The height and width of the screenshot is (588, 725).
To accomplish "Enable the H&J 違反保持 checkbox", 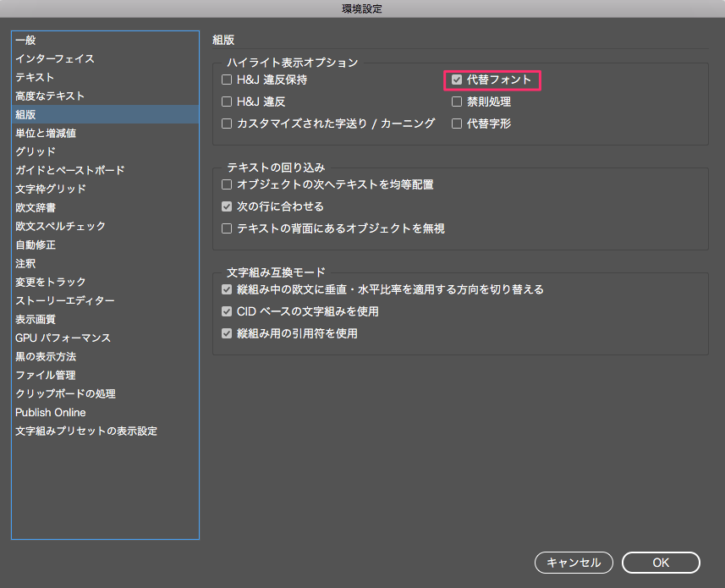I will coord(227,80).
